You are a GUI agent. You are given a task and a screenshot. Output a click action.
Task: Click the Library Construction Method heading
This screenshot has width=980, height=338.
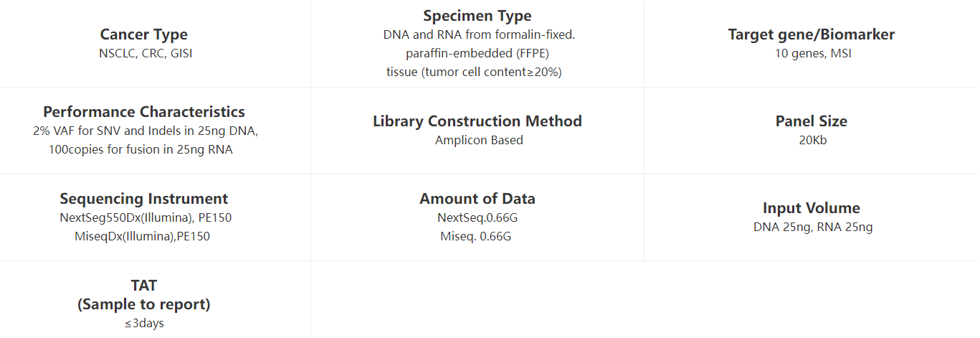click(x=477, y=121)
